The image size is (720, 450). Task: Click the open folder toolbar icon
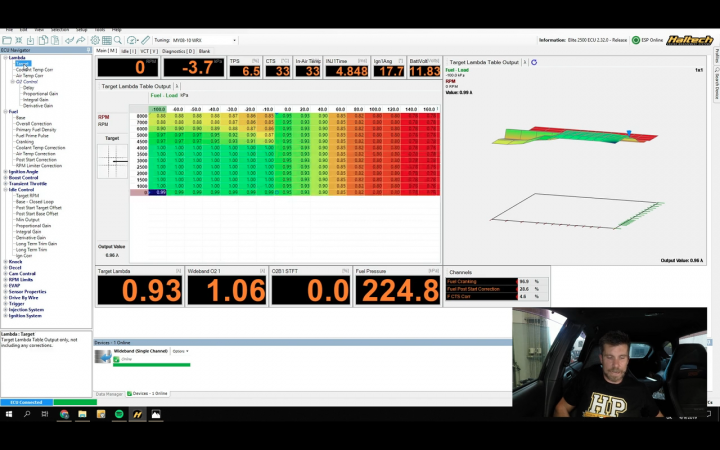6,40
